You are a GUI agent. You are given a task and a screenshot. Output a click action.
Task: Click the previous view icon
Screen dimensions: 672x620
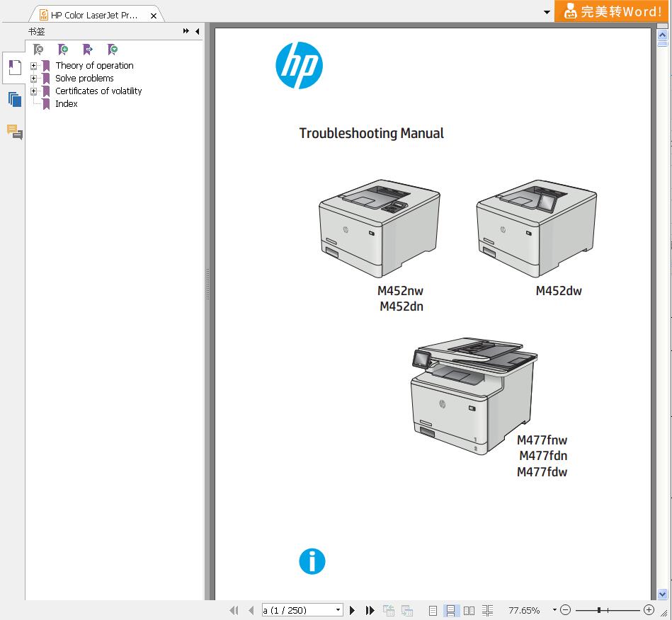pyautogui.click(x=389, y=610)
